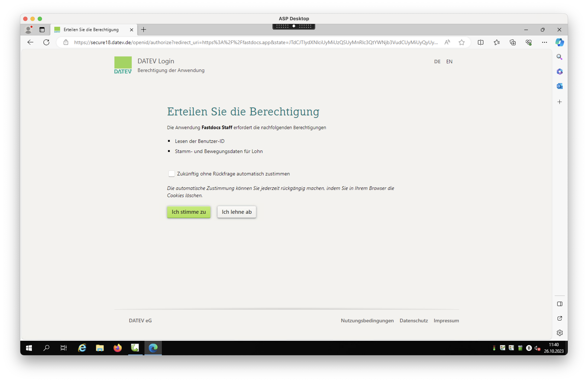Open the Edge split screen icon

pyautogui.click(x=480, y=43)
